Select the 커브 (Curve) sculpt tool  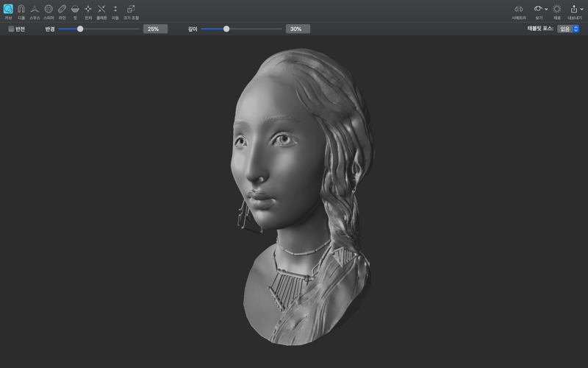(x=8, y=10)
